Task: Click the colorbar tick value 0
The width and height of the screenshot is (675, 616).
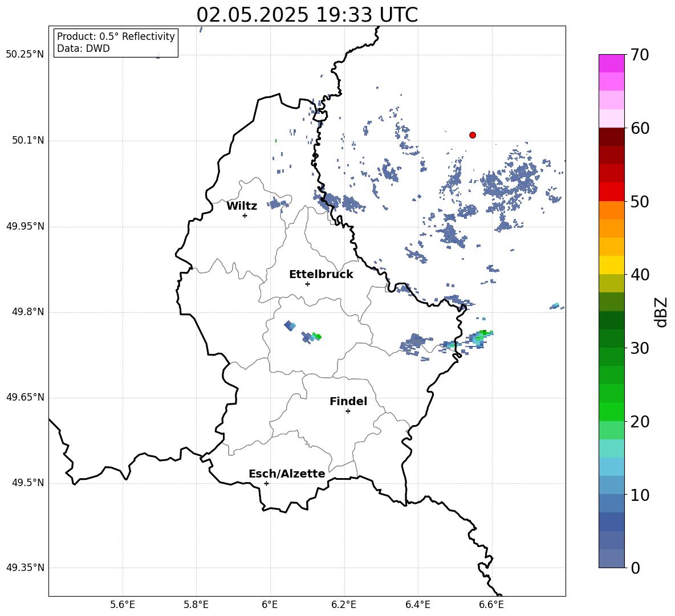Action: pyautogui.click(x=636, y=568)
